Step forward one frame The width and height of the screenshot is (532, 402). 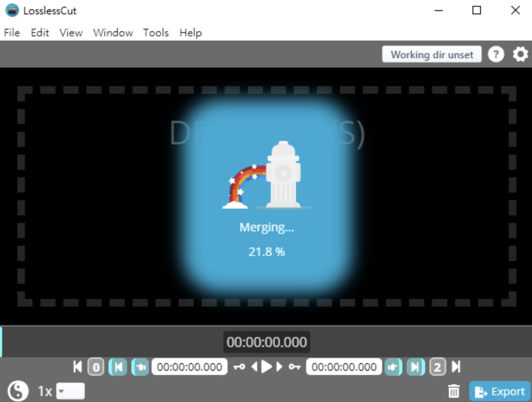(x=279, y=367)
